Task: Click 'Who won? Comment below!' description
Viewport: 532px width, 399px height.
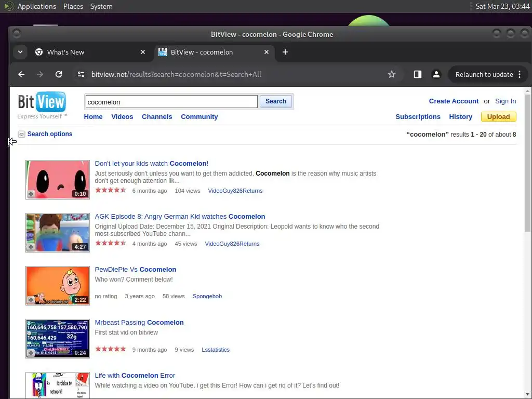Action: pyautogui.click(x=134, y=280)
